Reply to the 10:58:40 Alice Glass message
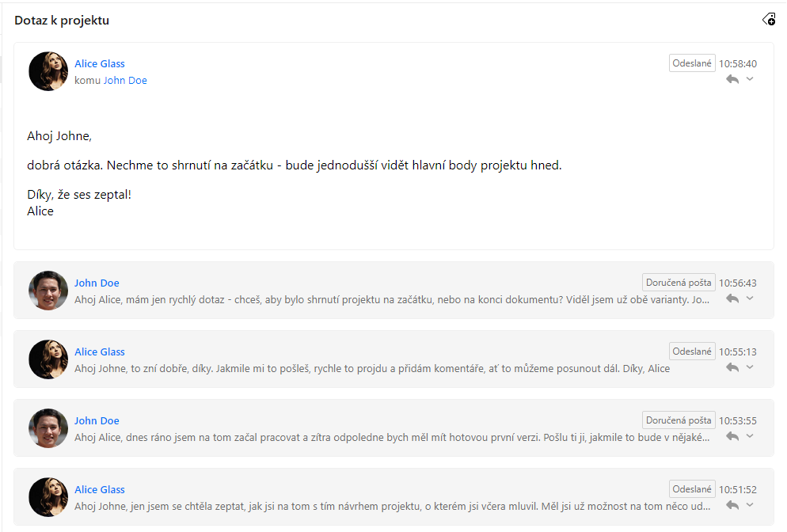This screenshot has width=787, height=532. click(x=732, y=79)
